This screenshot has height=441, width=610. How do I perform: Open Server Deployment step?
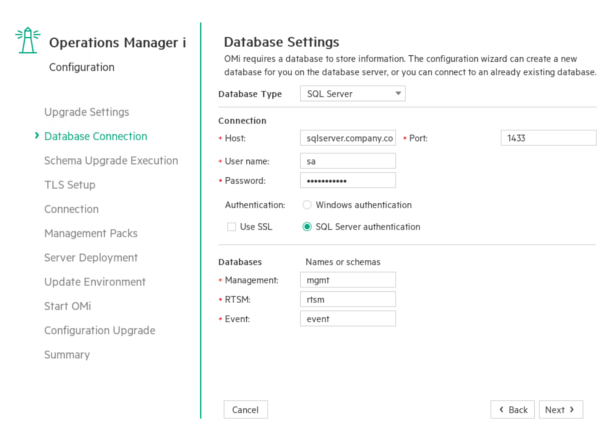click(91, 257)
